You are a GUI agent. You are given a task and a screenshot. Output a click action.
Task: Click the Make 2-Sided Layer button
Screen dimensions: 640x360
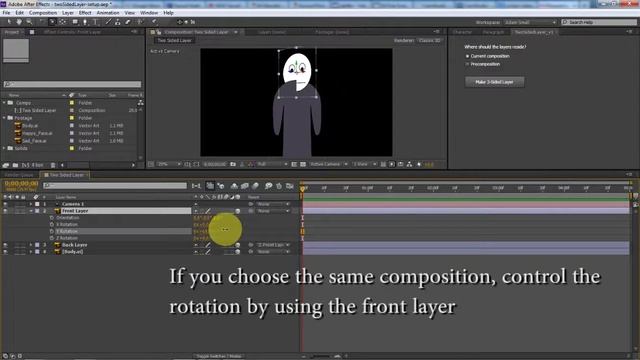(x=494, y=82)
